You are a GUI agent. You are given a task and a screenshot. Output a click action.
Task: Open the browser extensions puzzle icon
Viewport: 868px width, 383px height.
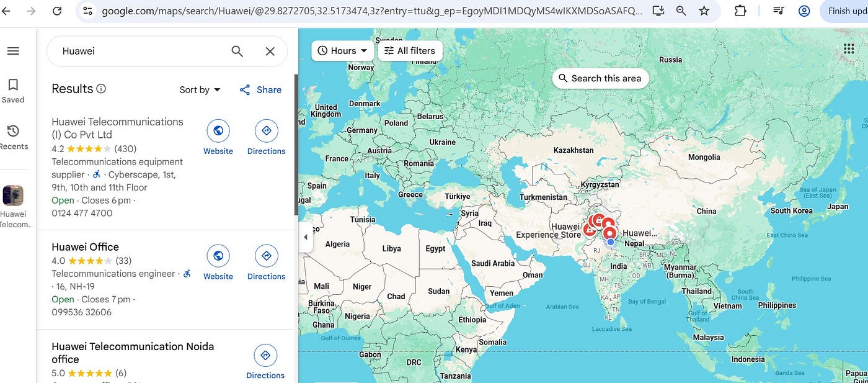tap(740, 11)
